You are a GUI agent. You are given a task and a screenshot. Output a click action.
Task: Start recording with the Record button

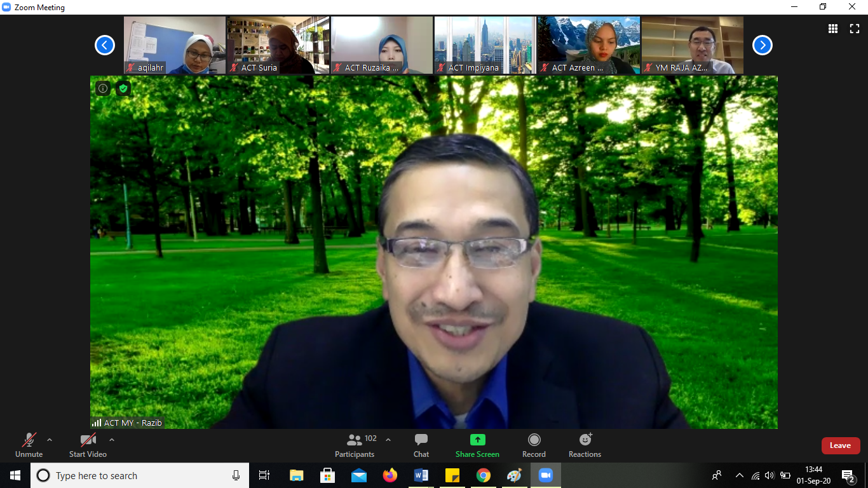tap(534, 445)
